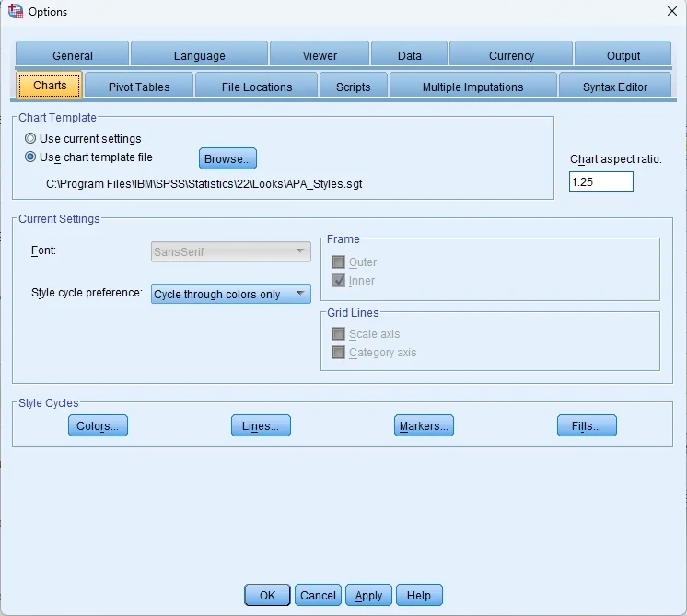Open the Syntax Editor tab
The image size is (687, 616).
tap(614, 87)
